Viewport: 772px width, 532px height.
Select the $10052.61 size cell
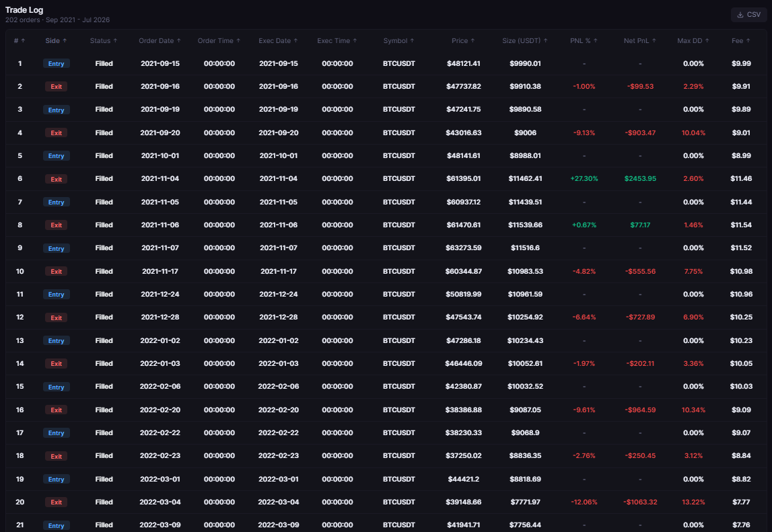click(x=526, y=364)
